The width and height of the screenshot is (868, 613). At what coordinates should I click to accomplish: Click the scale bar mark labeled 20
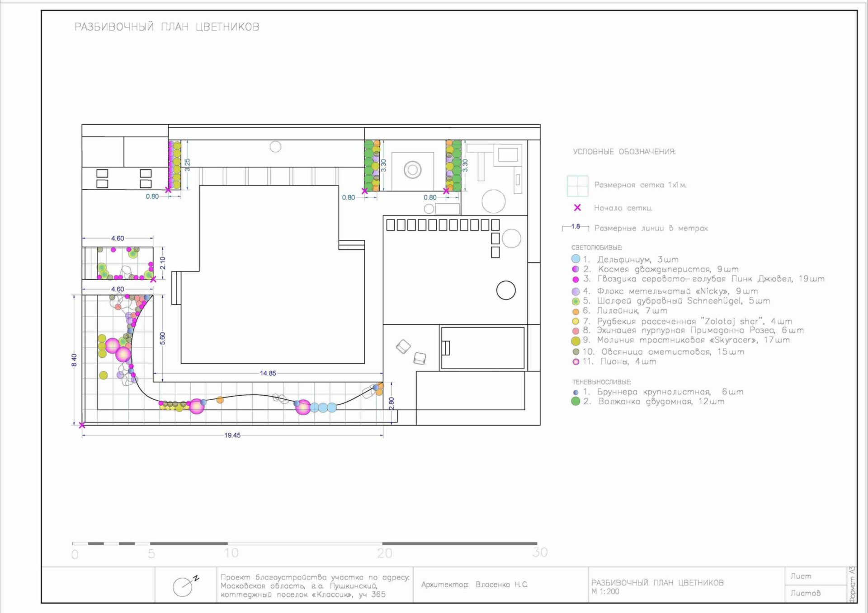pyautogui.click(x=385, y=553)
